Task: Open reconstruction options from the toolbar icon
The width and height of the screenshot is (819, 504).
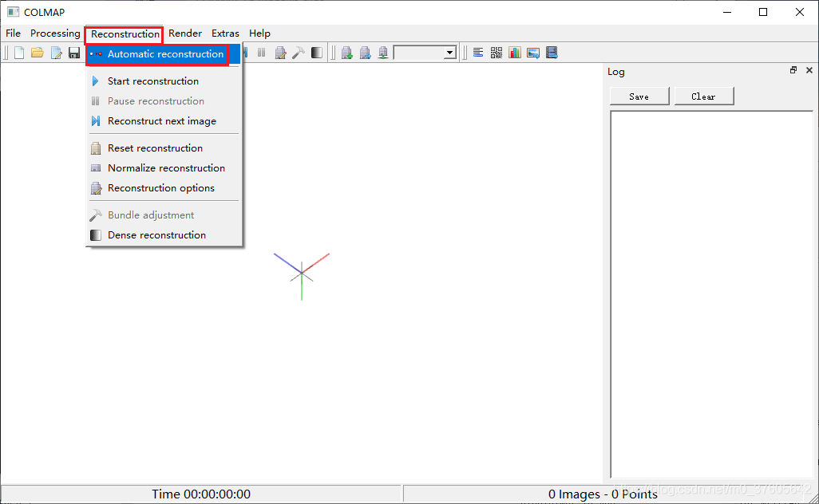Action: [x=280, y=53]
